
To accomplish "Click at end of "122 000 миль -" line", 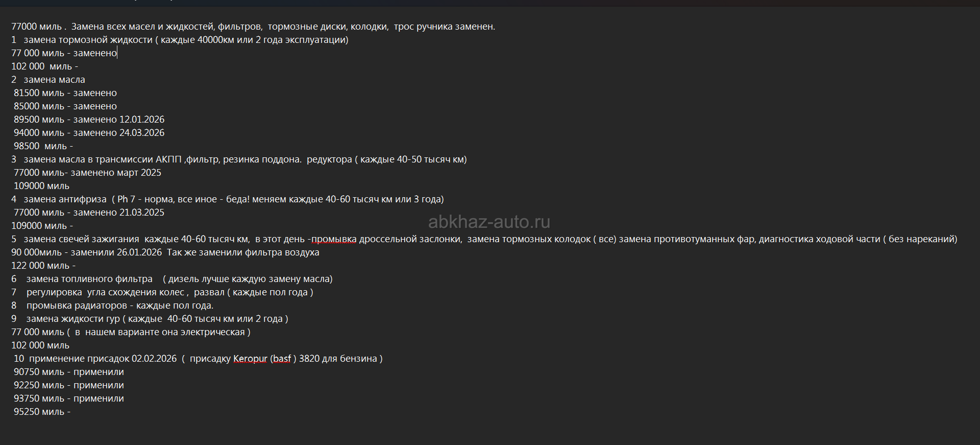I will (x=77, y=266).
